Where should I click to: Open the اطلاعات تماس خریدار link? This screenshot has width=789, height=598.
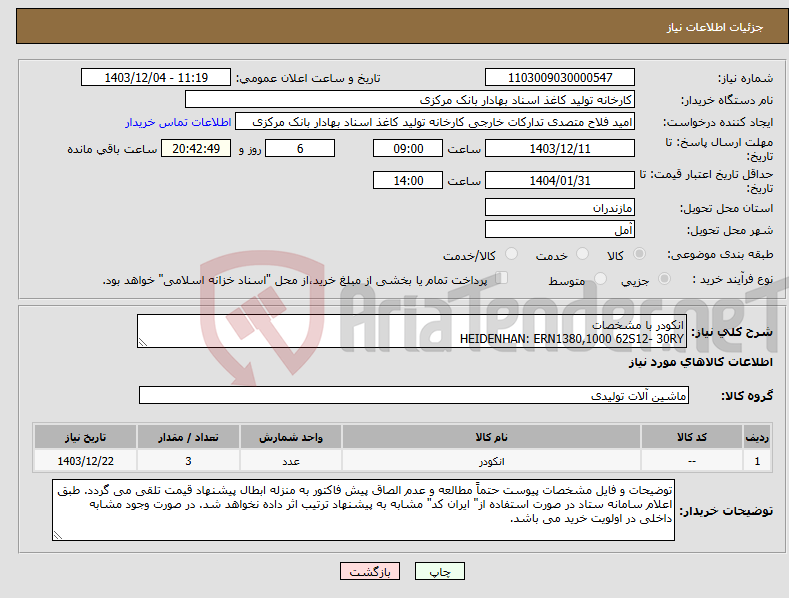pyautogui.click(x=178, y=122)
